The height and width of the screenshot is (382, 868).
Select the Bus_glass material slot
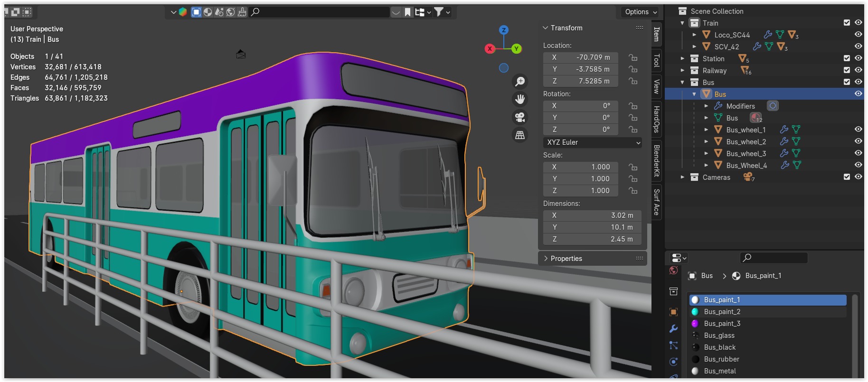pos(768,335)
